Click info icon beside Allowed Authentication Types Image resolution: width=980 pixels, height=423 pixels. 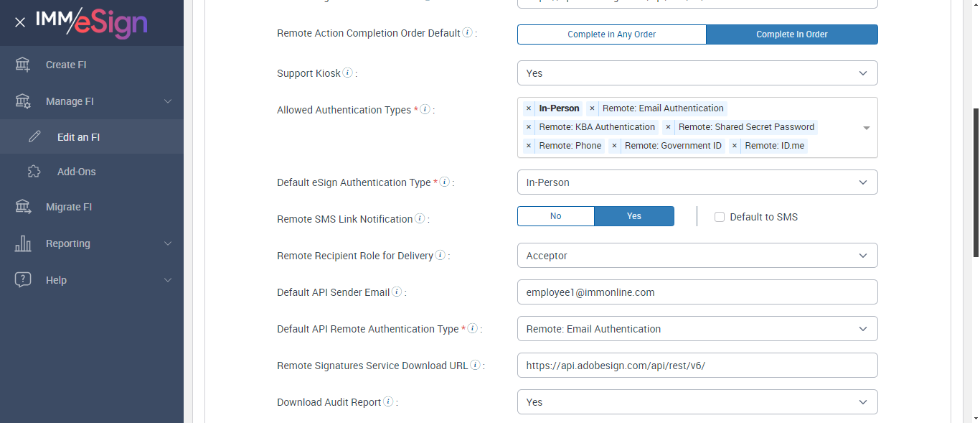[x=425, y=110]
